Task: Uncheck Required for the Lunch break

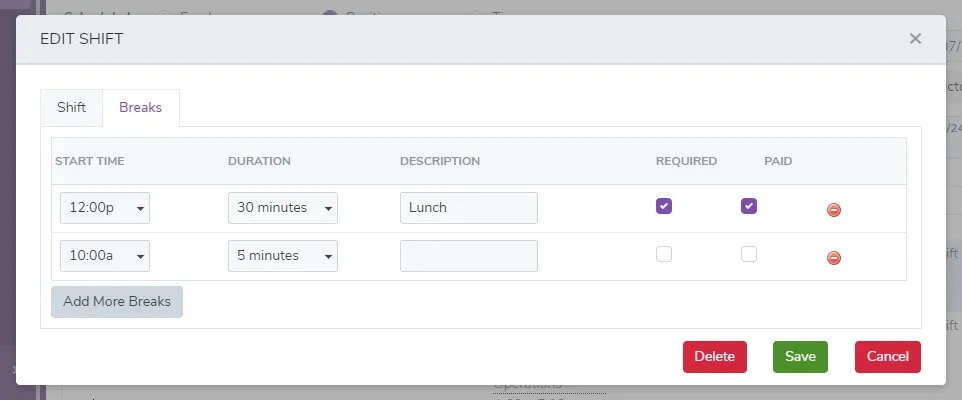Action: [664, 206]
